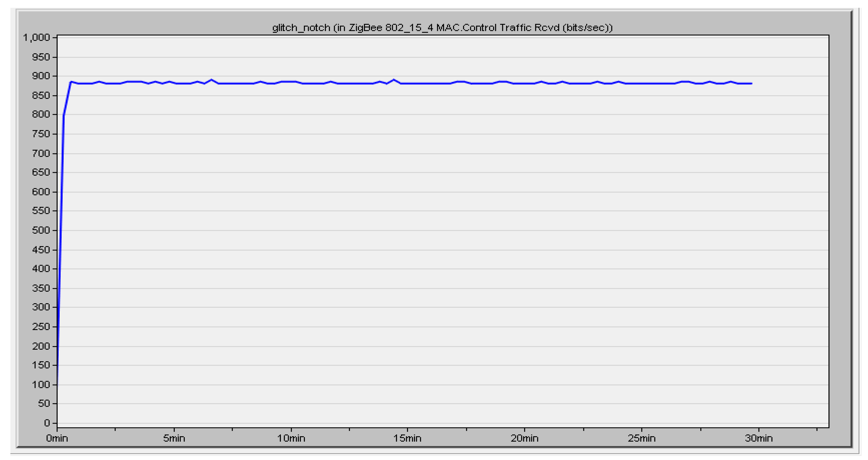Click the 15min x-axis label

point(407,438)
